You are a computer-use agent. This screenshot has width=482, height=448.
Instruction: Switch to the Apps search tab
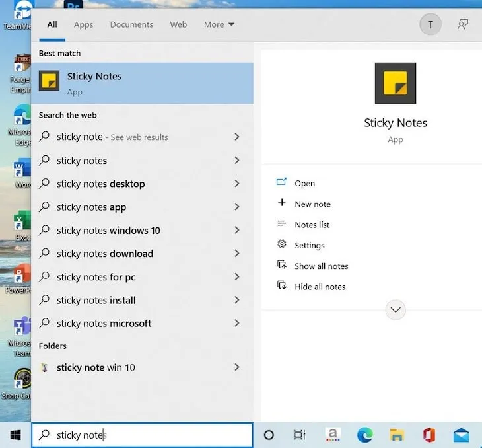(83, 24)
